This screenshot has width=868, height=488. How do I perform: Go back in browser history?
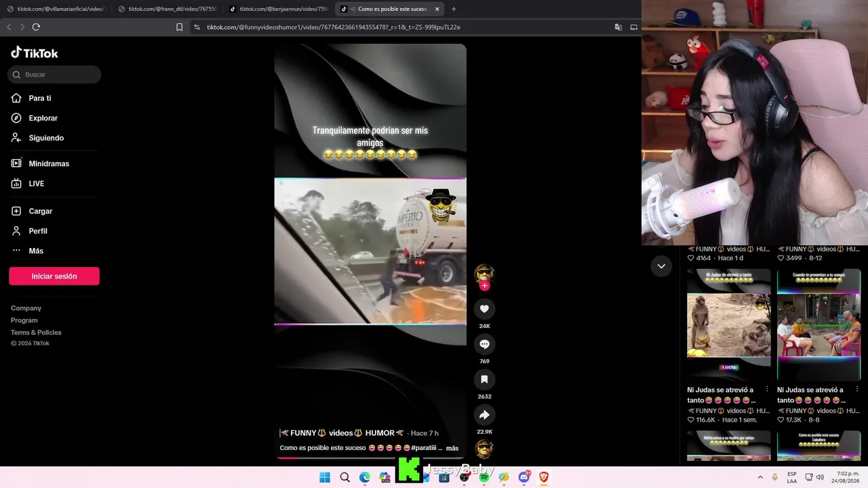(x=9, y=27)
